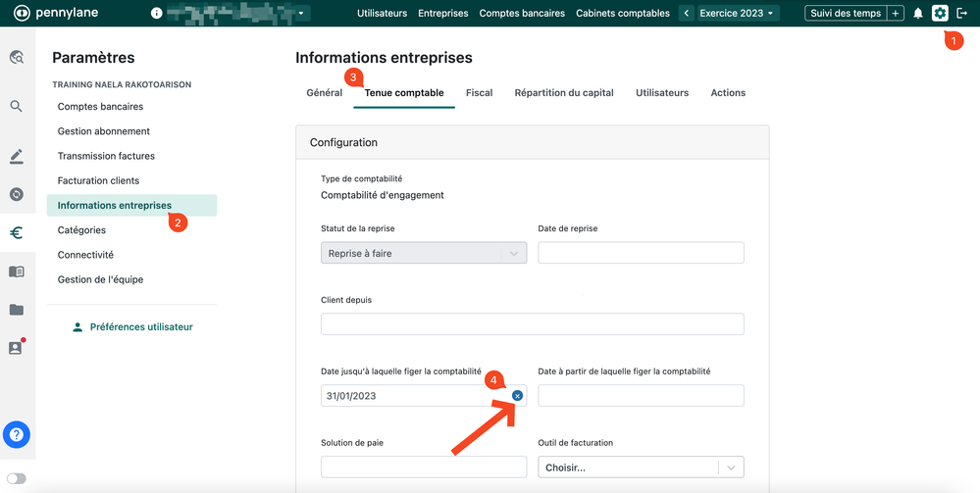Click the pencil edit icon in sidebar

click(x=17, y=157)
